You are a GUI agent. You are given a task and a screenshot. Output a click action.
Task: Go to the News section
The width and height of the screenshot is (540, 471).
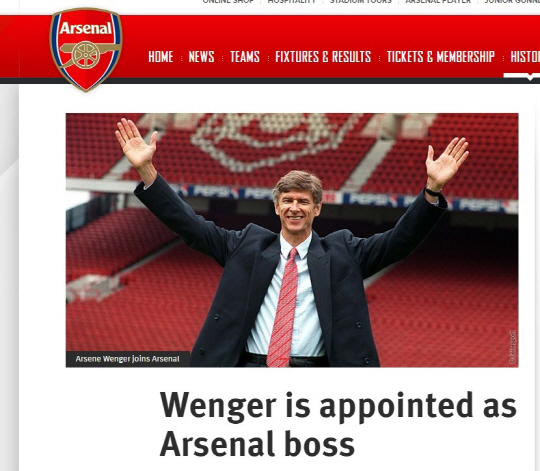201,57
